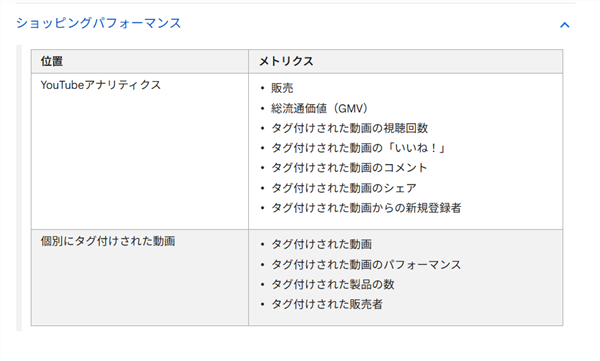Click the 総流通価値（GMV）list item
Image resolution: width=600 pixels, height=361 pixels.
coord(320,108)
